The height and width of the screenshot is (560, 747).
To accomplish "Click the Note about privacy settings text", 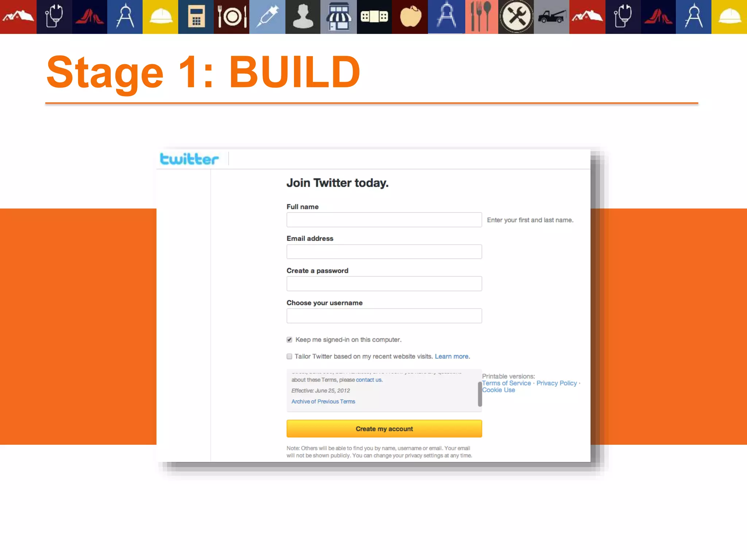I will pyautogui.click(x=379, y=452).
